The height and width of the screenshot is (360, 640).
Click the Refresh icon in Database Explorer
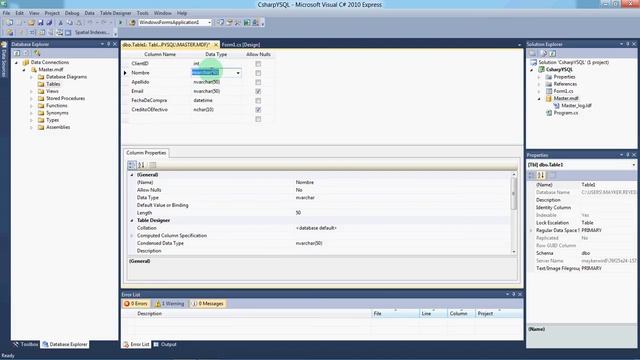pyautogui.click(x=17, y=53)
